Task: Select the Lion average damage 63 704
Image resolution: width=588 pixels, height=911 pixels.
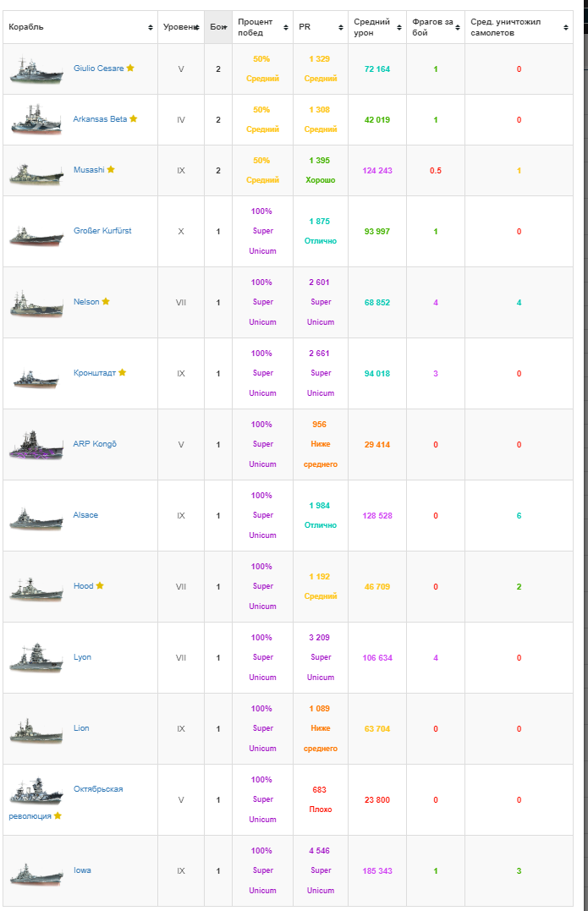Action: [x=377, y=728]
